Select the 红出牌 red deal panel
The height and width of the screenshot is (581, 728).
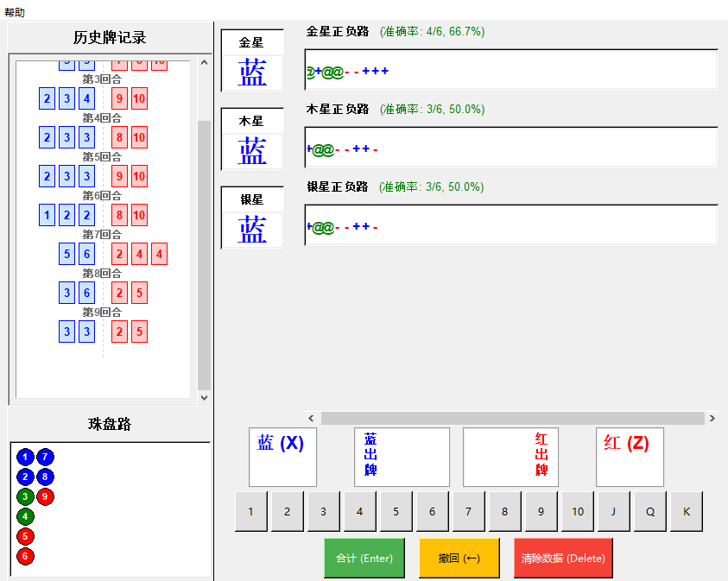[510, 457]
